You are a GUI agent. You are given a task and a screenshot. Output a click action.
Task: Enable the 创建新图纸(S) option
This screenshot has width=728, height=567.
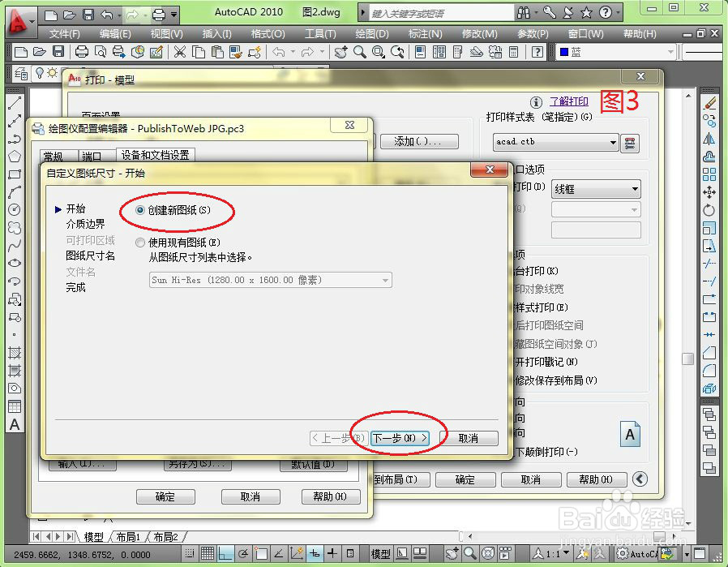[139, 208]
